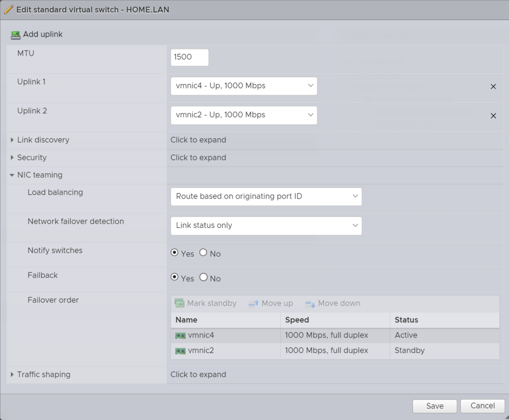Select No for Notify switches
This screenshot has width=509, height=420.
coord(203,253)
